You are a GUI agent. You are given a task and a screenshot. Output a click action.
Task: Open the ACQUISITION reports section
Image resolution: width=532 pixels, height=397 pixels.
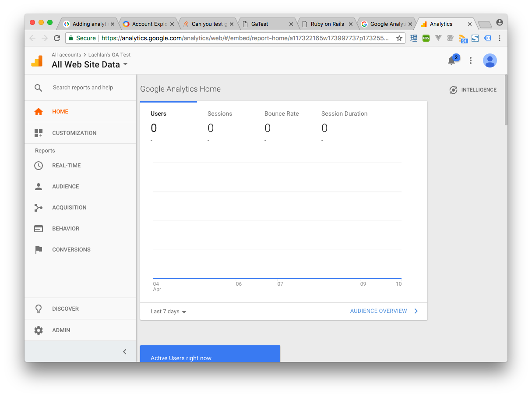(81, 208)
